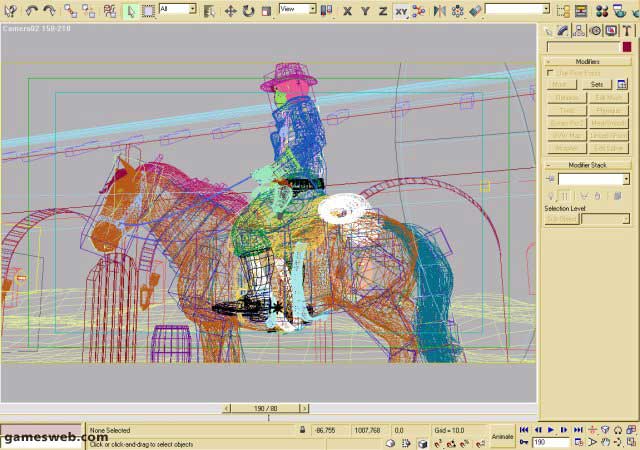Click the dark red object color swatch
Viewport: 640px width, 450px height.
(x=627, y=47)
